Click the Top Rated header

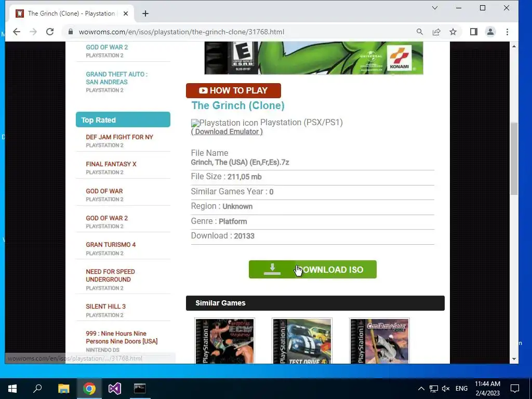click(x=123, y=120)
